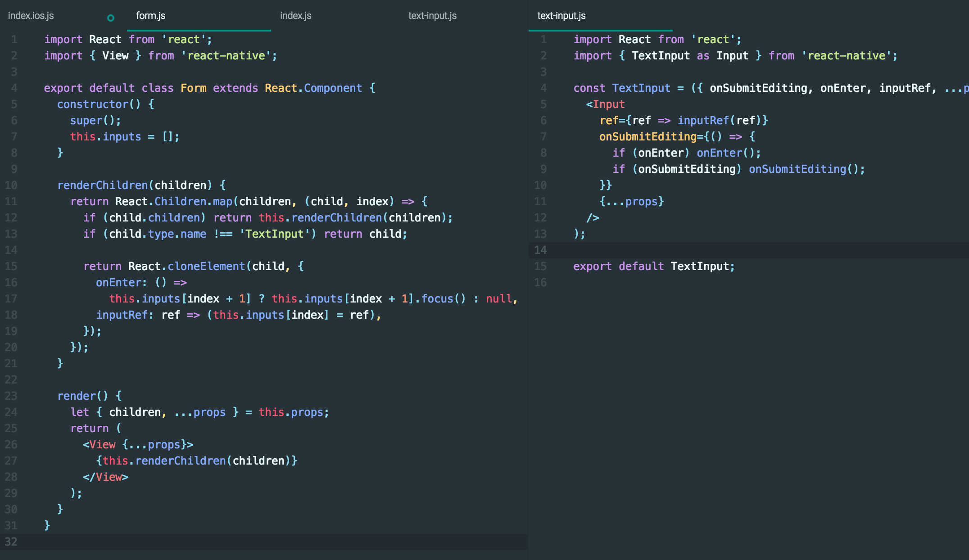Switch to the index.js tab

coord(295,16)
